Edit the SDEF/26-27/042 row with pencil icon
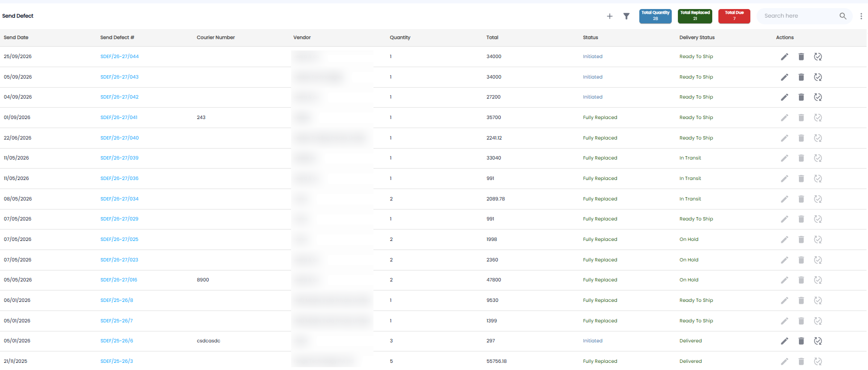868x370 pixels. coord(784,97)
